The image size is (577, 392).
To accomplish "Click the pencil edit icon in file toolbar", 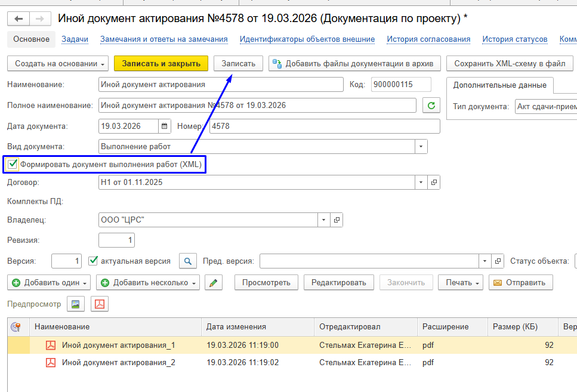I will coord(213,283).
